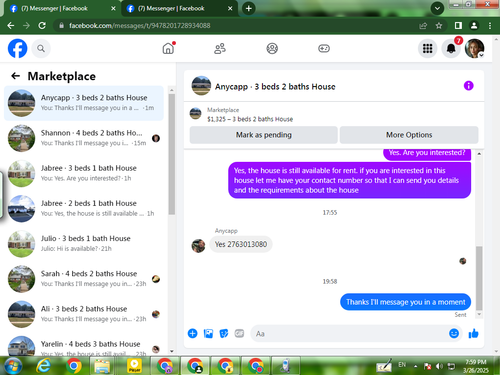Open the Sarah 4 beds 2 baths House chat
500x375 pixels.
click(84, 279)
